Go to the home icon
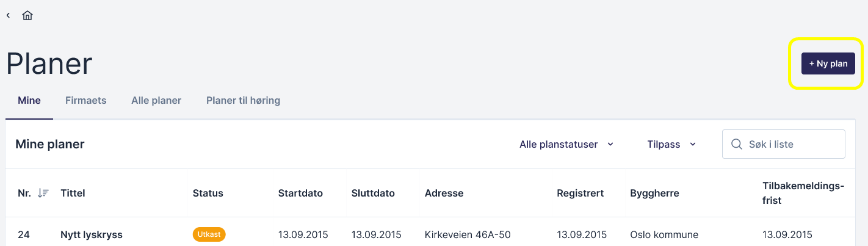Image resolution: width=868 pixels, height=246 pixels. pos(27,15)
